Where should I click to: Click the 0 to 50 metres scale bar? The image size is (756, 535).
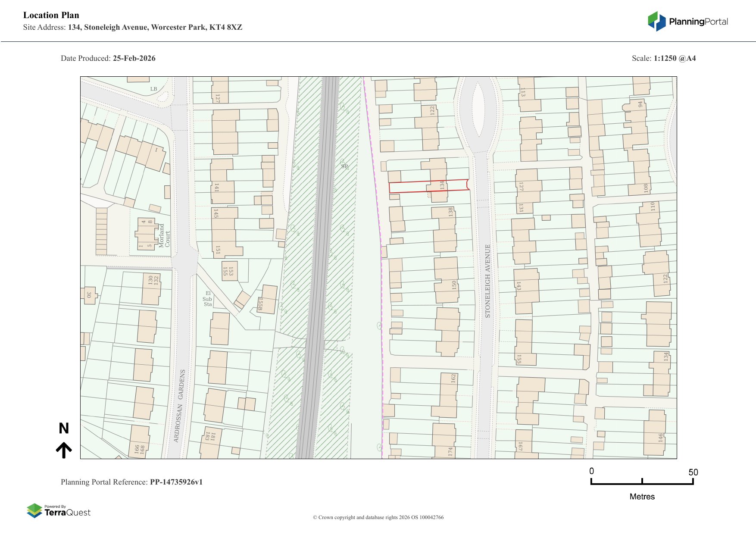point(642,482)
